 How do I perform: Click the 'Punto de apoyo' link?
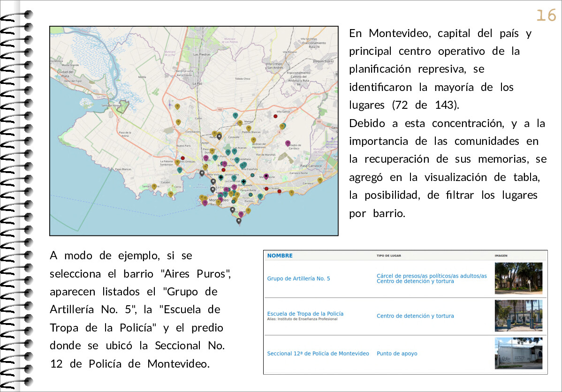(397, 353)
